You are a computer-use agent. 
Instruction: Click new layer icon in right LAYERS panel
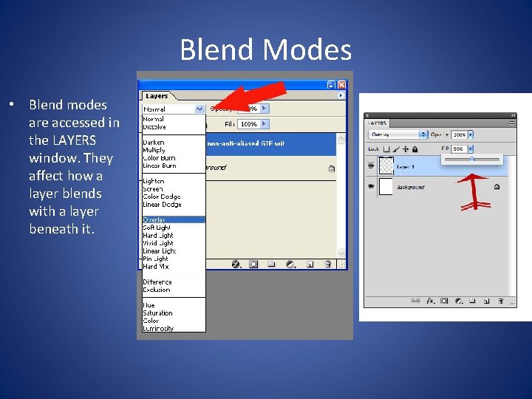click(486, 301)
